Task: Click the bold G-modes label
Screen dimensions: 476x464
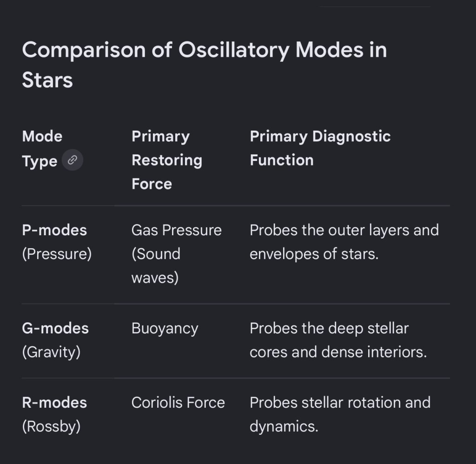Action: click(55, 328)
